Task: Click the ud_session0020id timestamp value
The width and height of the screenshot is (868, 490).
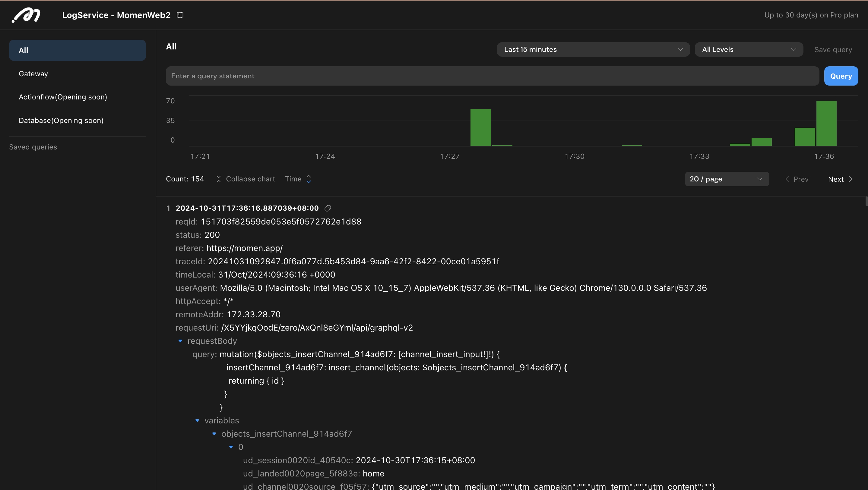Action: point(416,460)
